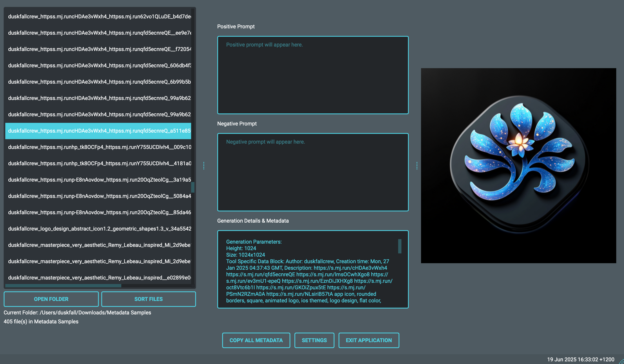Click the right panel splitter handle dots
The image size is (624, 364).
pos(417,165)
